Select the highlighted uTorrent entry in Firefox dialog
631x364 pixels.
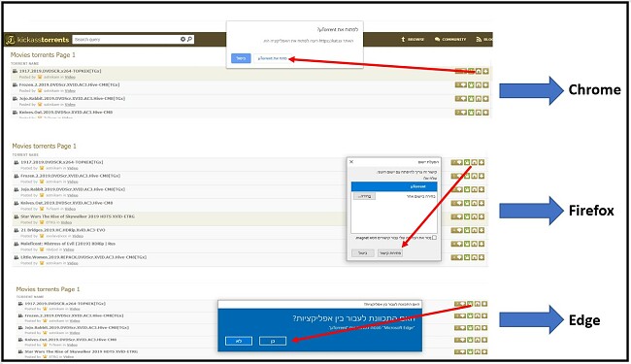pos(394,186)
